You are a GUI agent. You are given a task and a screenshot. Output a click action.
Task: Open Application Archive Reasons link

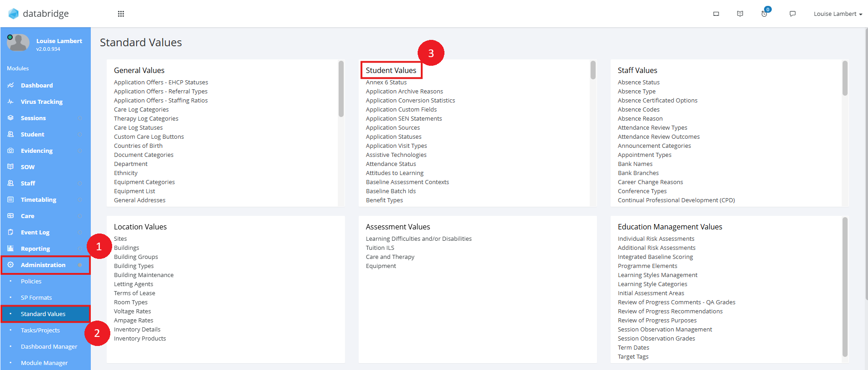404,91
